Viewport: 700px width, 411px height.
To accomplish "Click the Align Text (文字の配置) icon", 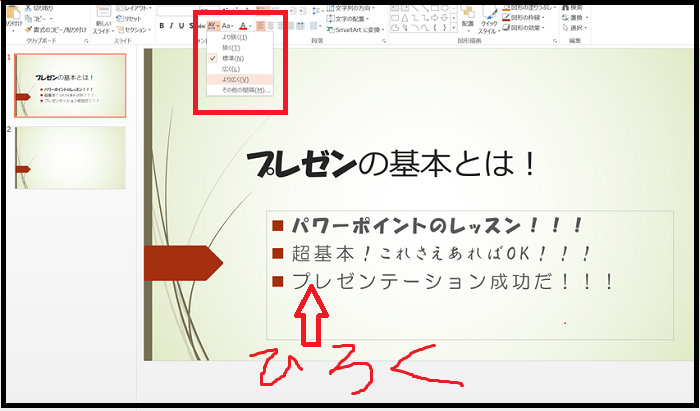I will [x=330, y=19].
